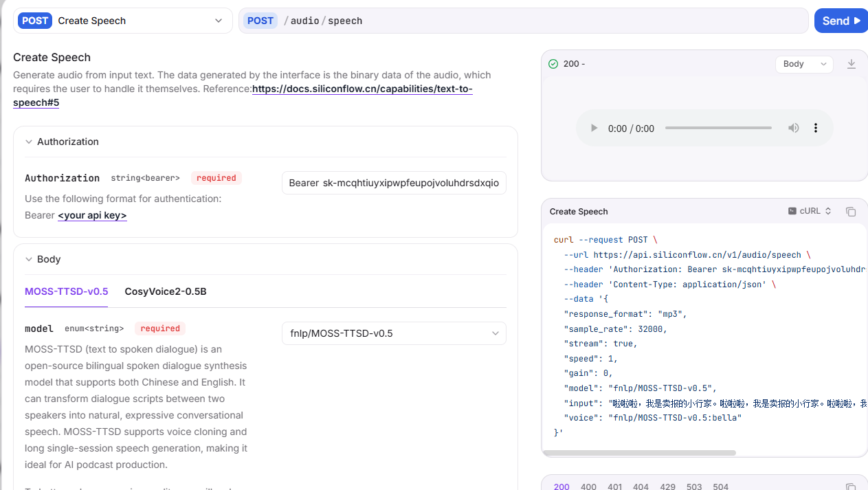Open the cURL language selector
868x490 pixels.
click(810, 211)
